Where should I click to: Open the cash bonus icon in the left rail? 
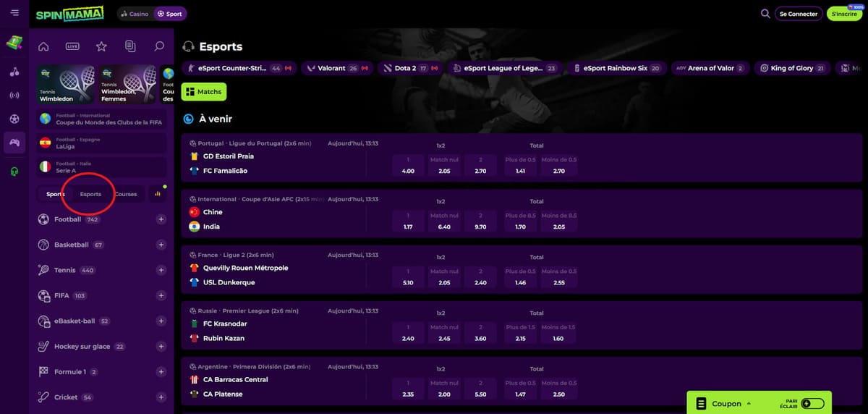click(x=14, y=43)
